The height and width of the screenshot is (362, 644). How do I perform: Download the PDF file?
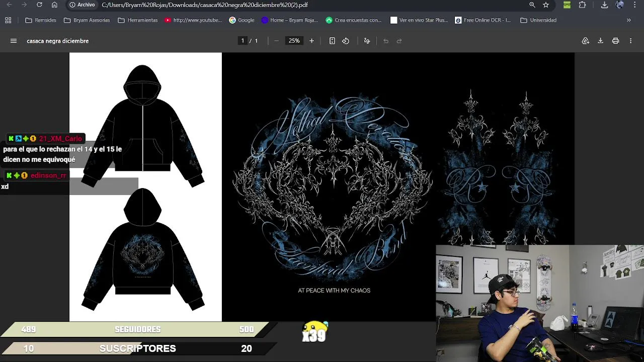point(600,41)
